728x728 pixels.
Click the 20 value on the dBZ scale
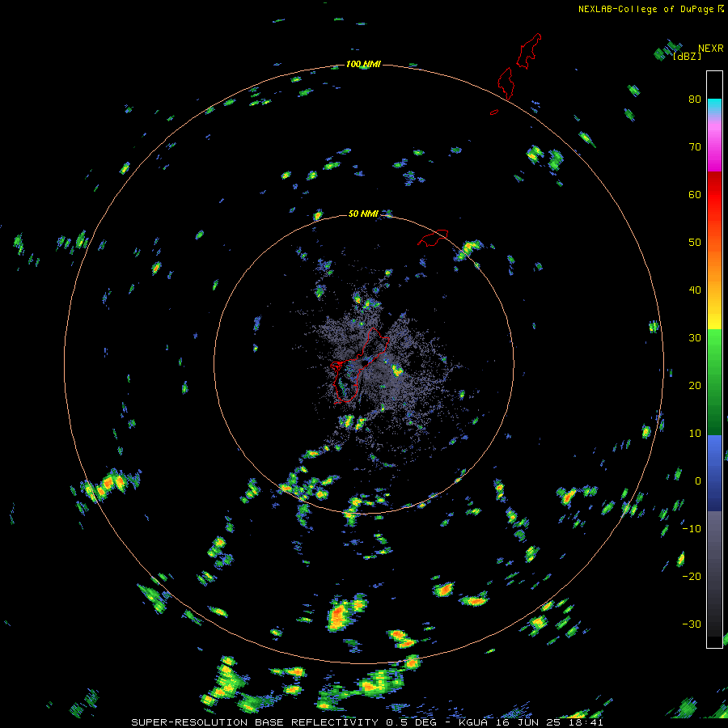pyautogui.click(x=695, y=385)
